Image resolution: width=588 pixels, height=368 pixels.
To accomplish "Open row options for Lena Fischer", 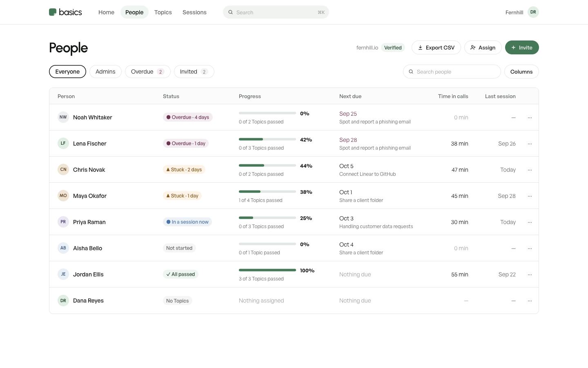I will (x=530, y=144).
